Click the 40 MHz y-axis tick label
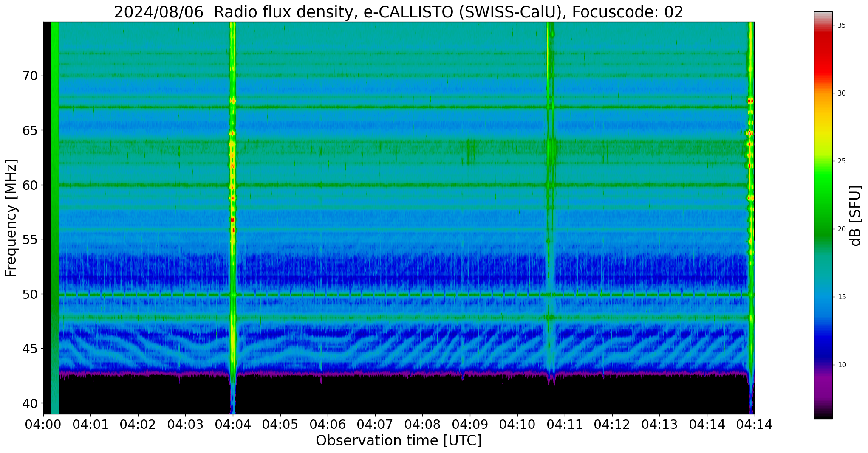This screenshot has height=453, width=868. tap(30, 403)
